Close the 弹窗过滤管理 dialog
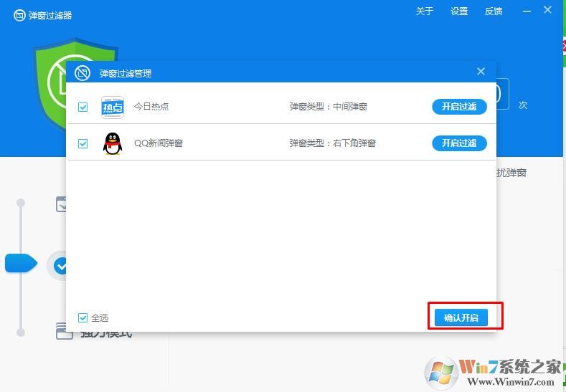The height and width of the screenshot is (392, 566). (x=481, y=71)
